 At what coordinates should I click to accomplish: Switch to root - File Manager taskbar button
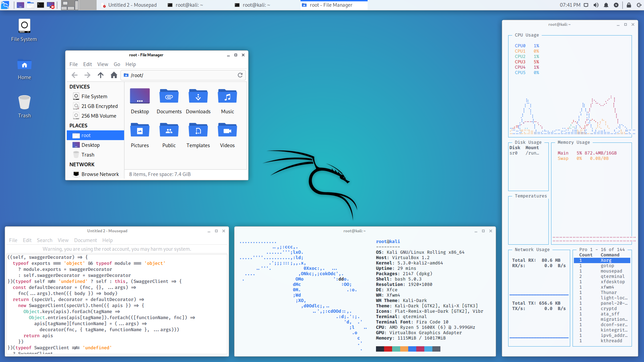[334, 5]
